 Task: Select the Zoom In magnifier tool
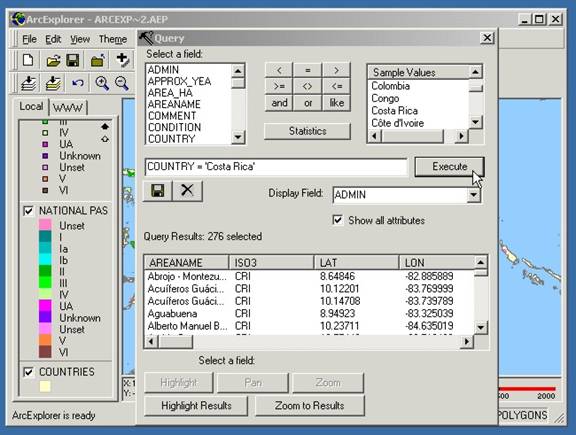point(102,83)
